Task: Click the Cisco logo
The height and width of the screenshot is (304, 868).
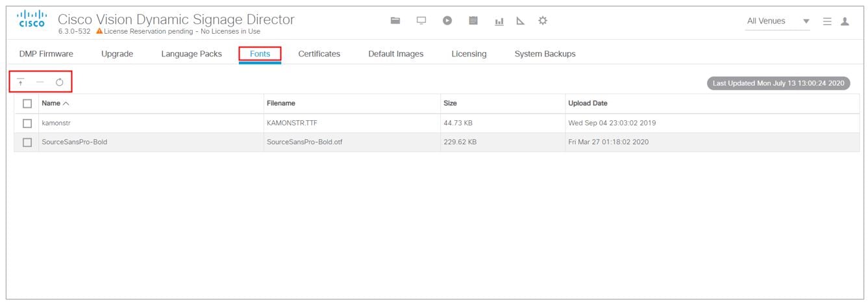Action: (x=31, y=19)
